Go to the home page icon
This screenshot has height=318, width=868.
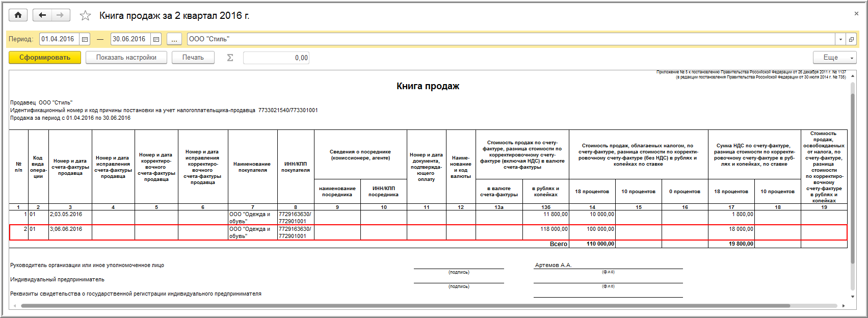(18, 15)
